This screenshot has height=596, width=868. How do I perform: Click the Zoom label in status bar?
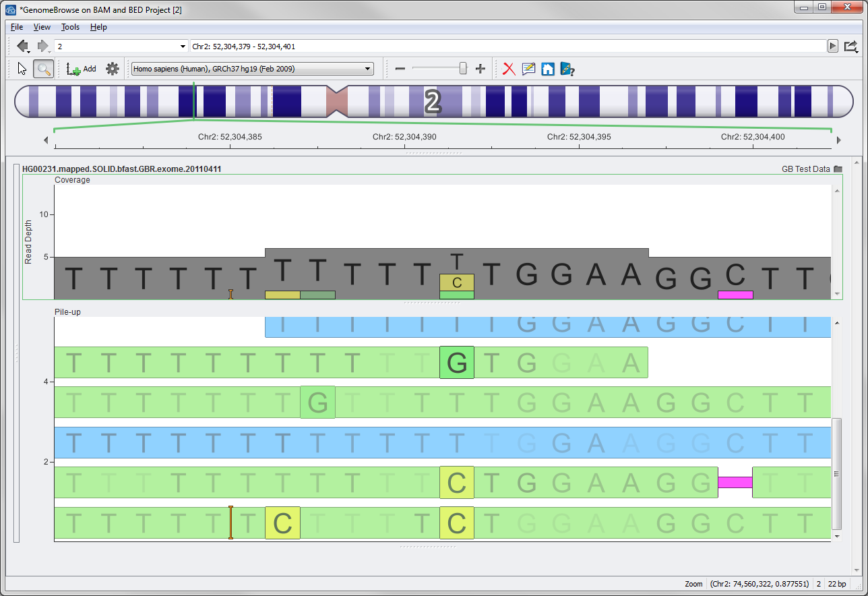pyautogui.click(x=693, y=584)
